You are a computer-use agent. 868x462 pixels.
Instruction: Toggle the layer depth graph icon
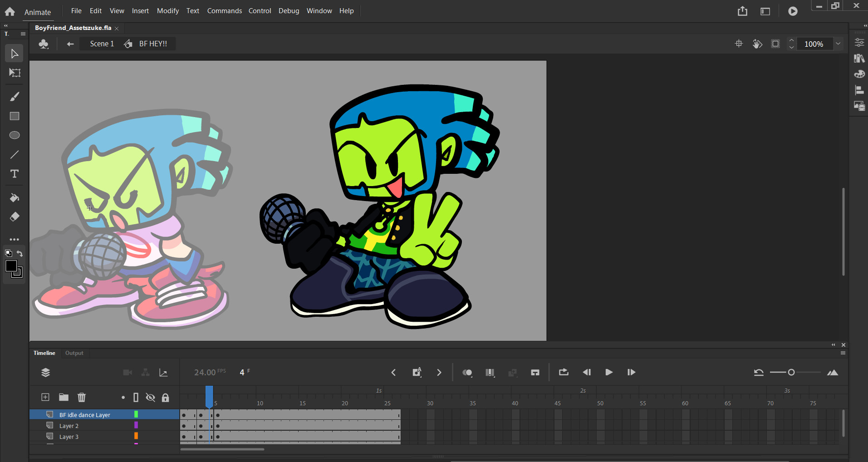163,373
